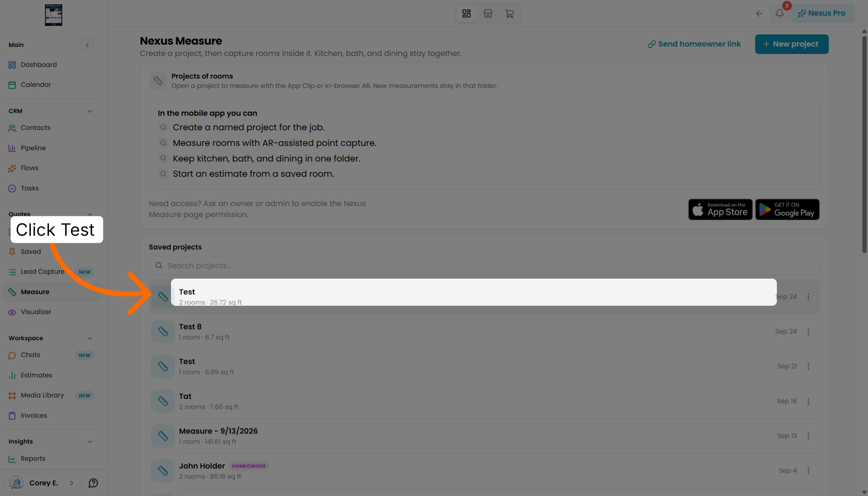Click the Search projects input field
This screenshot has height=496, width=868.
(484, 266)
